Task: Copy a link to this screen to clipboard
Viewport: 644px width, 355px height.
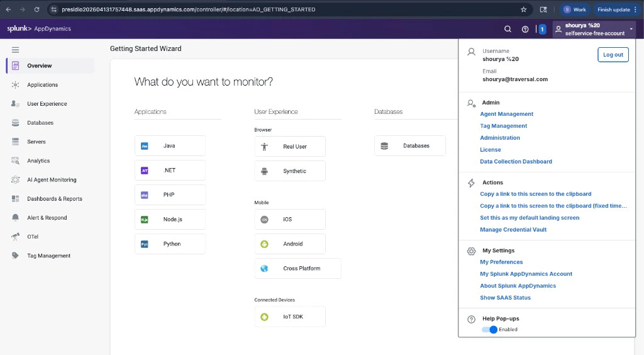Action: coord(536,194)
